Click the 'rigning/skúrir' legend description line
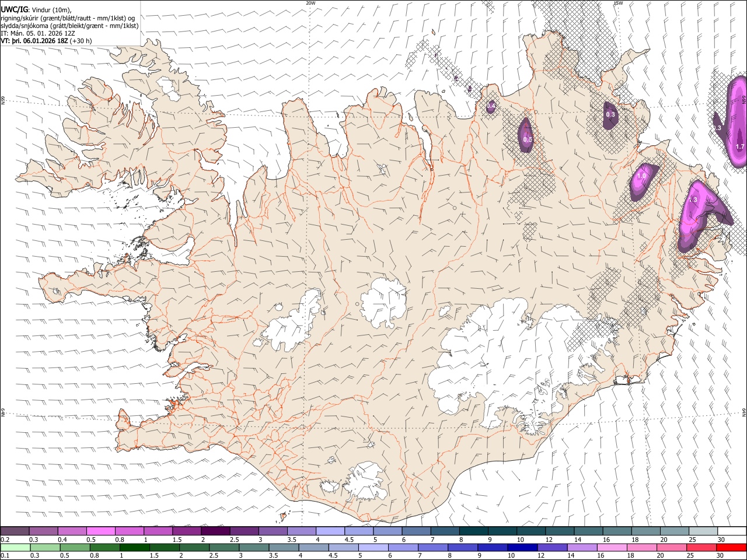 [68, 17]
